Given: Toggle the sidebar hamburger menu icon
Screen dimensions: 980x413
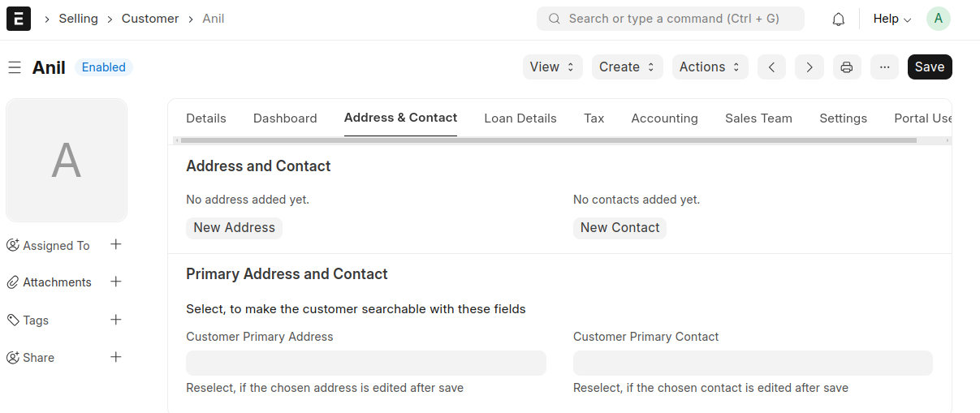Looking at the screenshot, I should tap(15, 67).
